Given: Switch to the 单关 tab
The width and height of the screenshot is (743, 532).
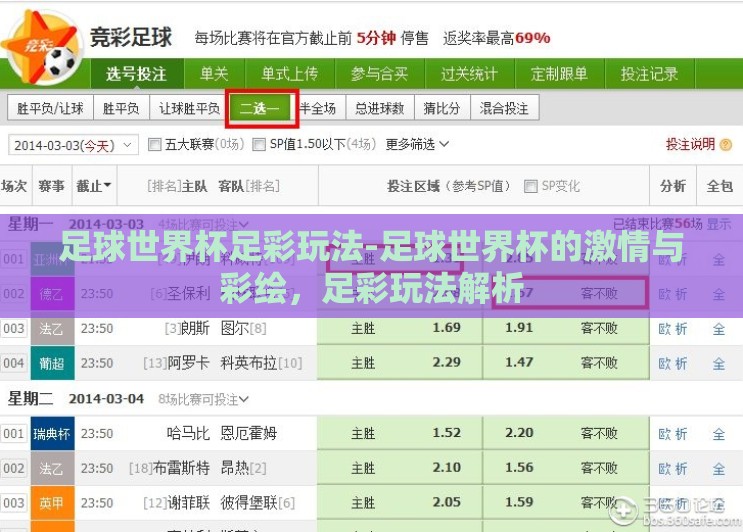Looking at the screenshot, I should (214, 74).
